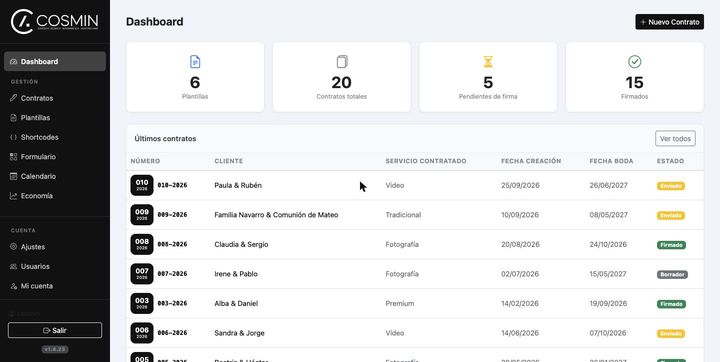Click contract number 010-2026 text

tap(172, 186)
